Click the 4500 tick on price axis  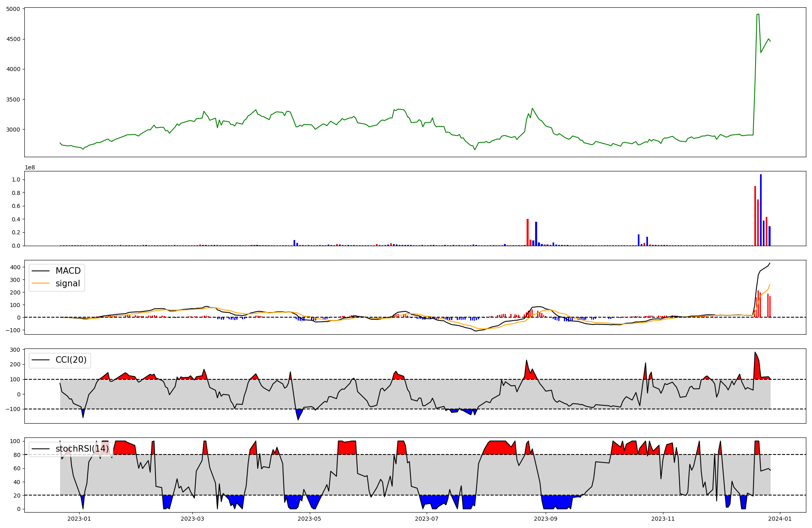tap(13, 39)
